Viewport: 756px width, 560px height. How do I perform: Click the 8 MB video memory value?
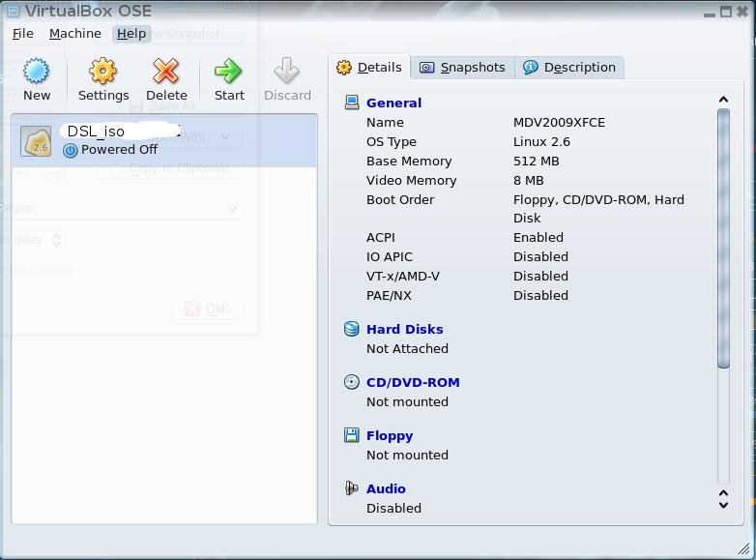click(x=529, y=181)
